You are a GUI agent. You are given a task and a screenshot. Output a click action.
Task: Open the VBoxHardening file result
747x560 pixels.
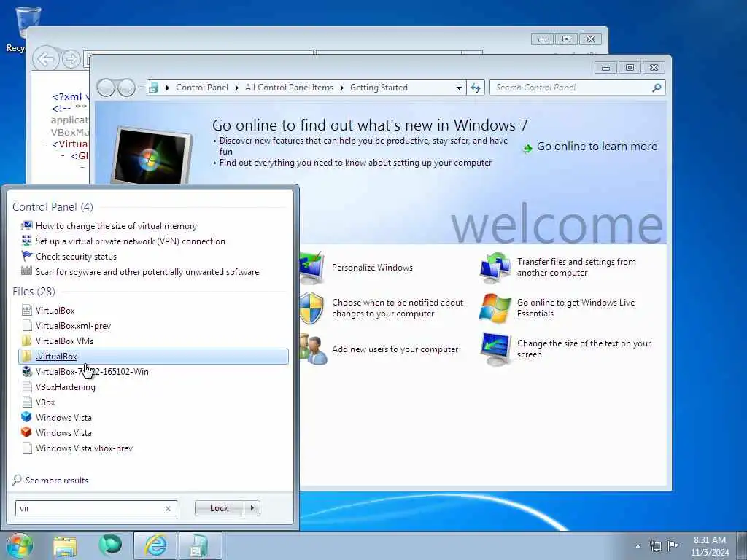pos(65,387)
